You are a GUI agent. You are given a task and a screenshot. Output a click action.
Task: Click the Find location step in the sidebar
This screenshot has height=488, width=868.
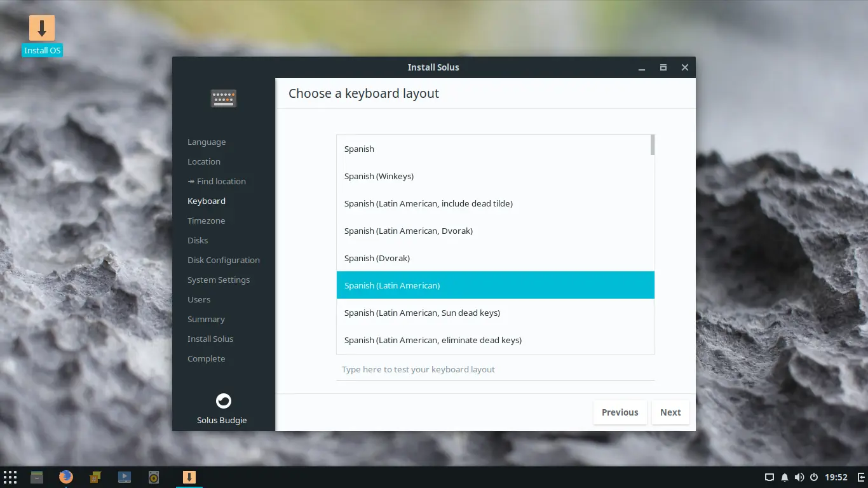[x=217, y=182]
